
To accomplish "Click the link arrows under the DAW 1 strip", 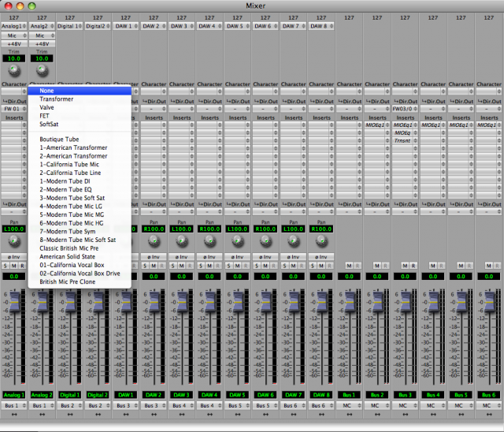I will tap(126, 415).
